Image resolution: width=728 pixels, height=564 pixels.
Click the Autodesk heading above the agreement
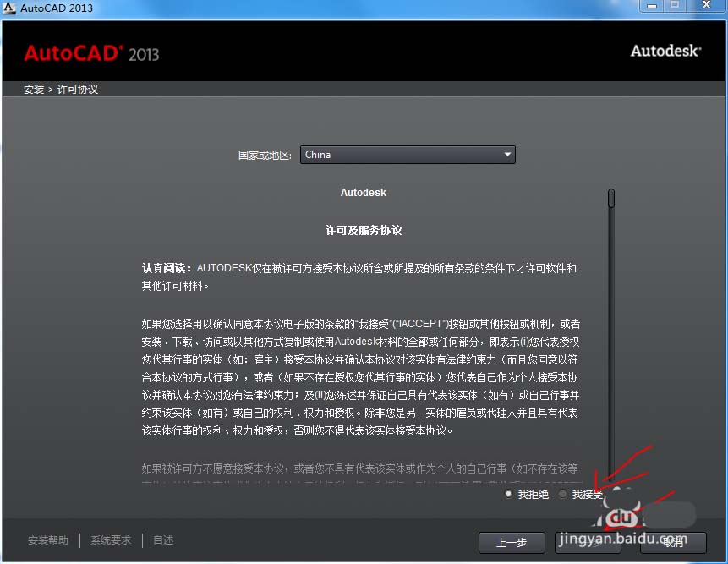click(363, 192)
